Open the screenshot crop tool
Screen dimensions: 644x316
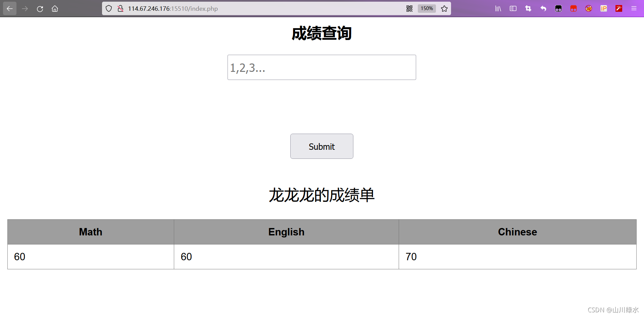[528, 9]
